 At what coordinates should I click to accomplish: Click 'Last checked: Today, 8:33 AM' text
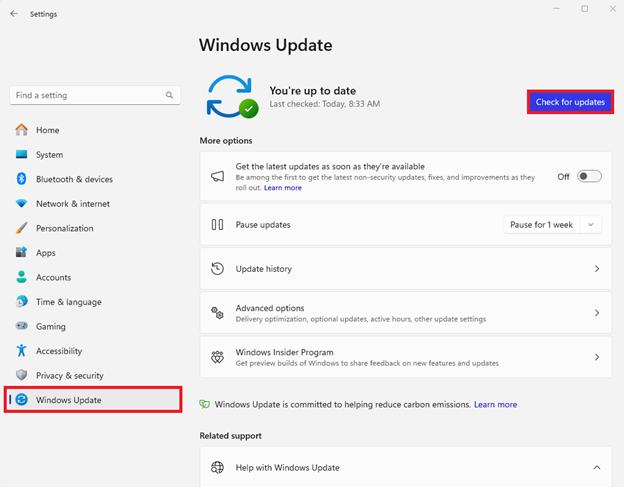[x=325, y=104]
